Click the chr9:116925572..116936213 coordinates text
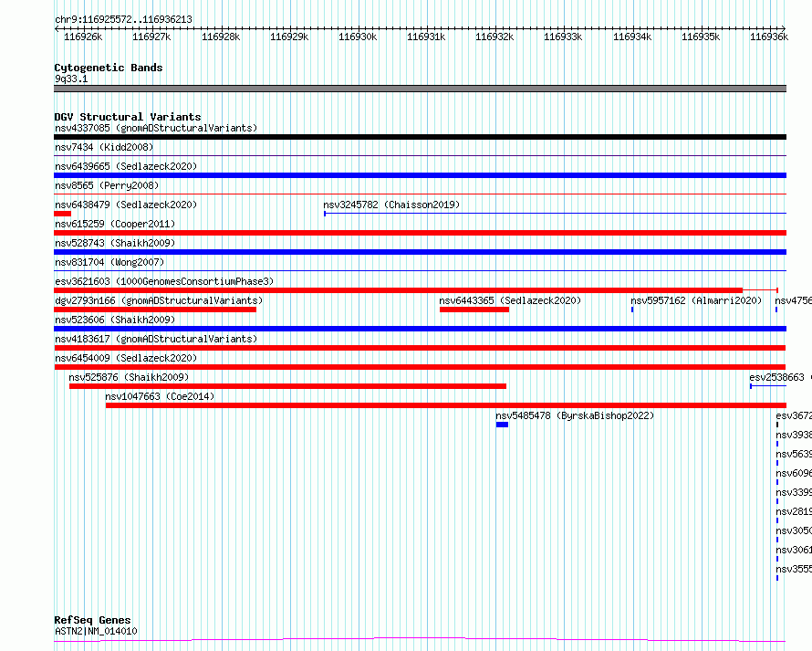The image size is (812, 651). [x=123, y=19]
